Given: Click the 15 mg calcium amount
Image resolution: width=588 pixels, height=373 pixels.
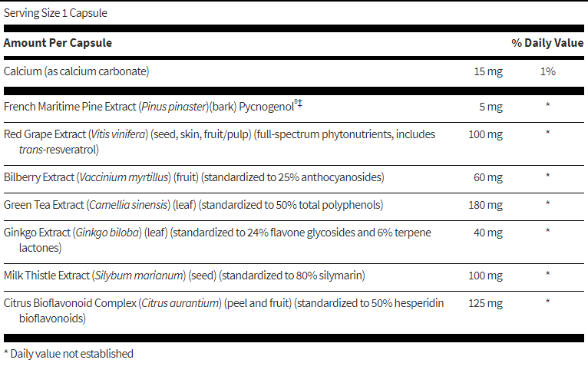Looking at the screenshot, I should (x=487, y=71).
